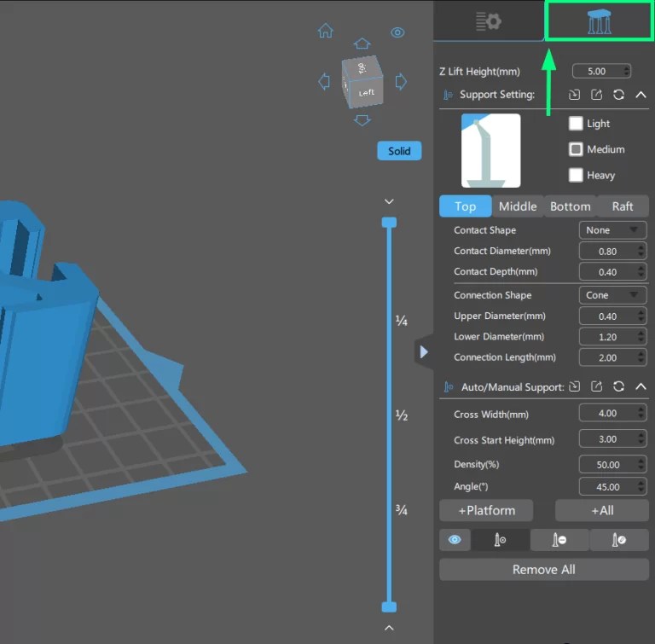Export Auto/Manual Support configuration
Screen dimensions: 655x644
point(596,387)
